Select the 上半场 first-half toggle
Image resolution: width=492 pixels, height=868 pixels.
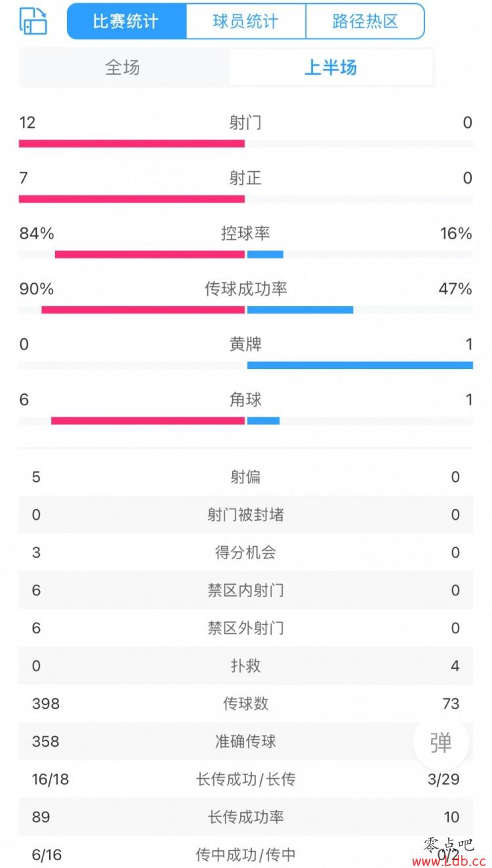pyautogui.click(x=331, y=68)
